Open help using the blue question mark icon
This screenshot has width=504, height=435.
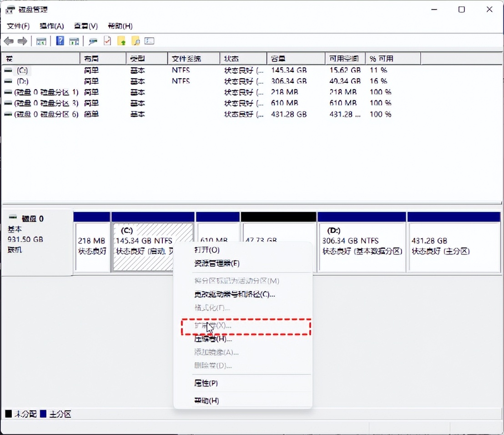pyautogui.click(x=60, y=41)
